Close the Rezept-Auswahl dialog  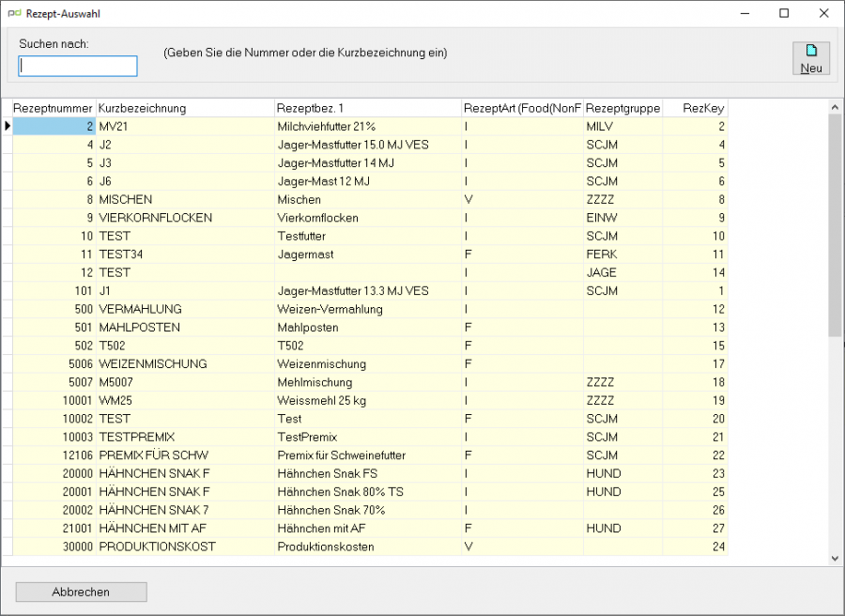coord(824,13)
